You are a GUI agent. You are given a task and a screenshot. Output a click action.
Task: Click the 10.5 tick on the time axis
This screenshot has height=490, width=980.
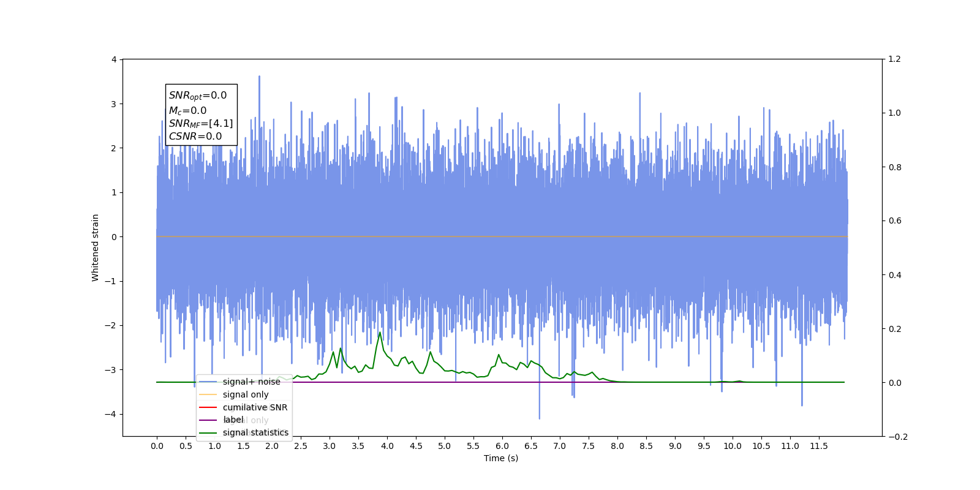[761, 446]
